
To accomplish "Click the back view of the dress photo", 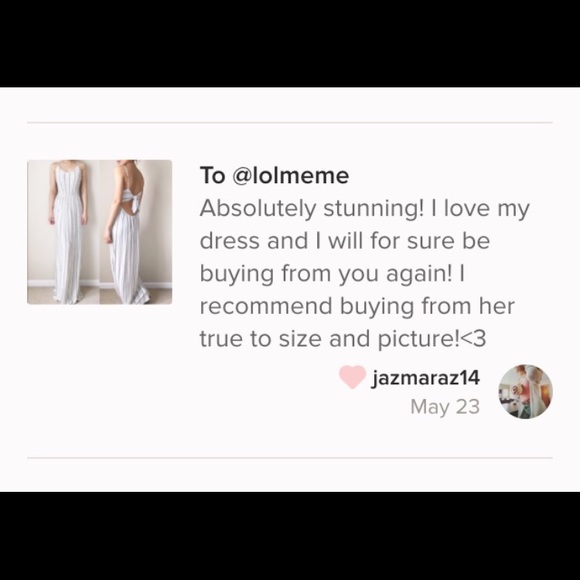I will (x=136, y=232).
